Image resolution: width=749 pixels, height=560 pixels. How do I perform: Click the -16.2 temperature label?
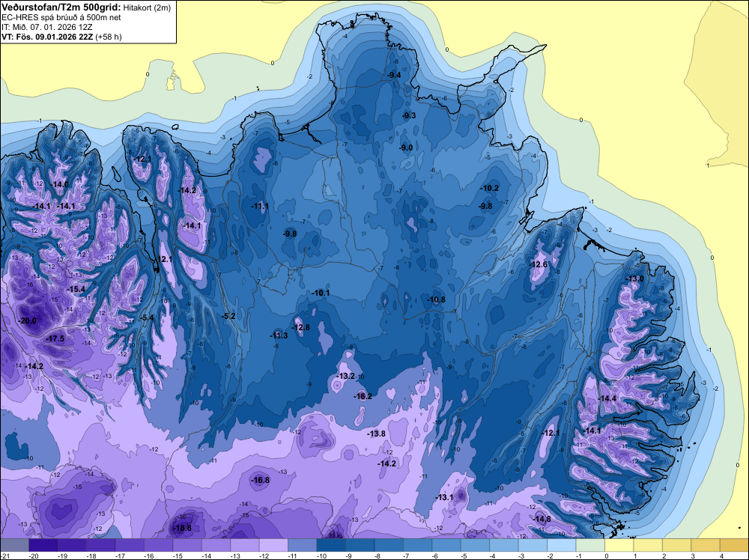pyautogui.click(x=363, y=396)
